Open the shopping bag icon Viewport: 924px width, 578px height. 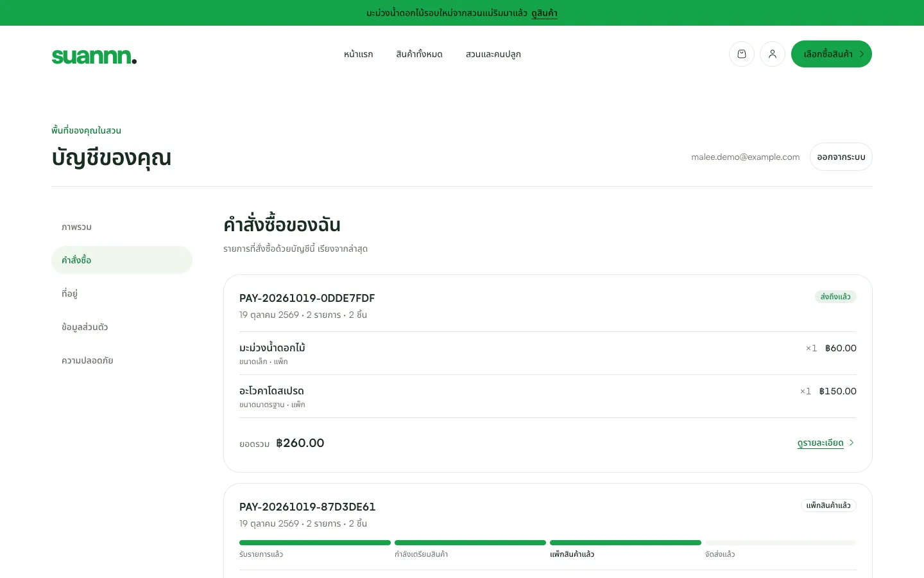coord(742,54)
